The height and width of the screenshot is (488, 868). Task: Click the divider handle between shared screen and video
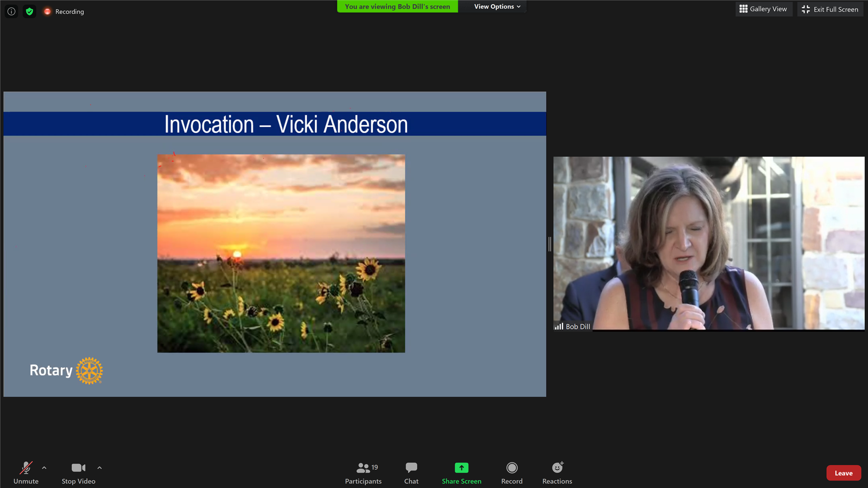click(549, 244)
